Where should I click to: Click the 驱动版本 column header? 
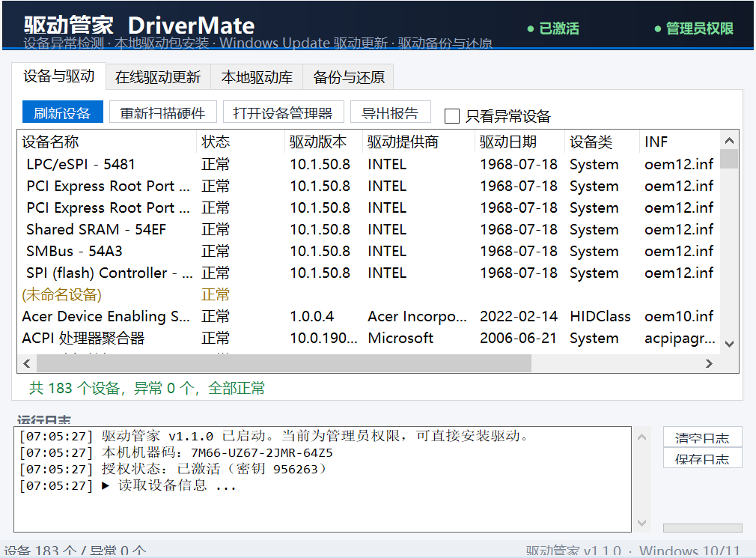click(x=324, y=142)
